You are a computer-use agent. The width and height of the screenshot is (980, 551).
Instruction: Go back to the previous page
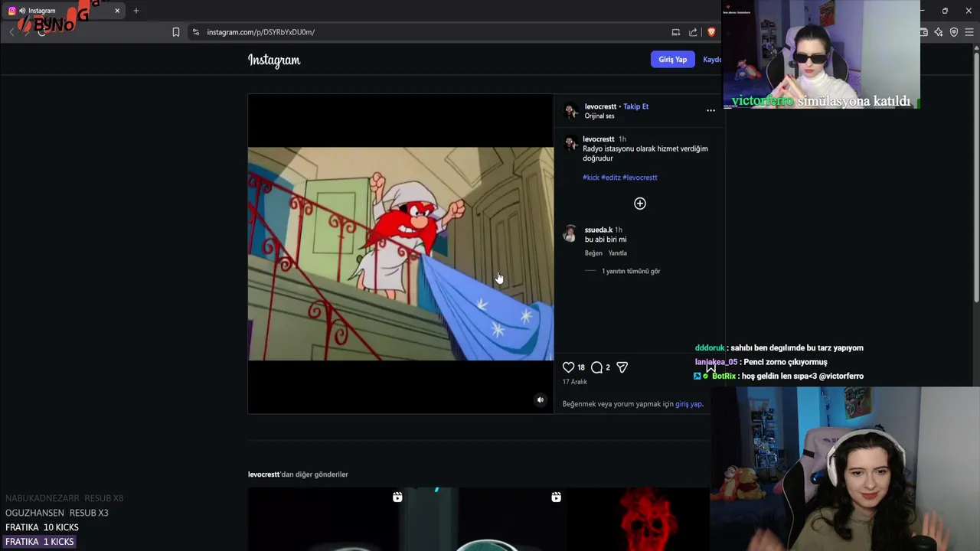click(x=11, y=32)
